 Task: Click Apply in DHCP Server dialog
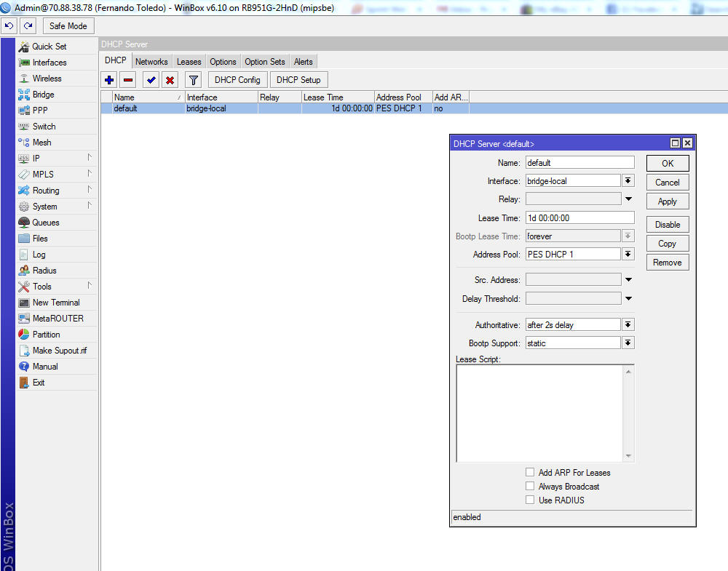point(668,201)
